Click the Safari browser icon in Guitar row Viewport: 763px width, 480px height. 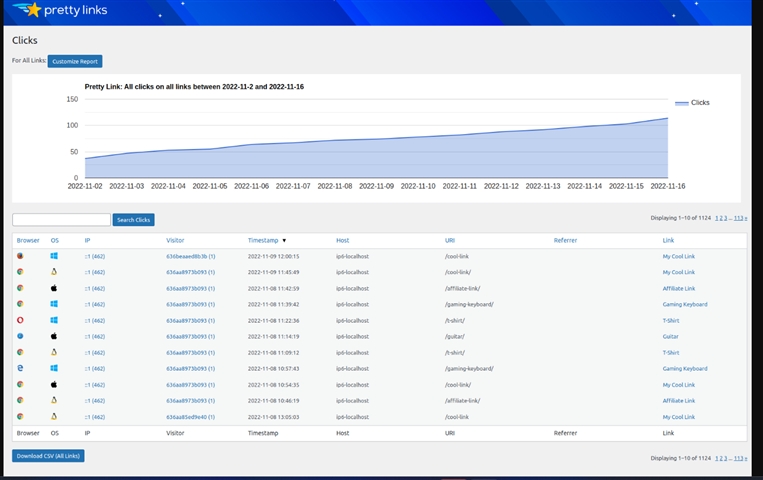(20, 336)
